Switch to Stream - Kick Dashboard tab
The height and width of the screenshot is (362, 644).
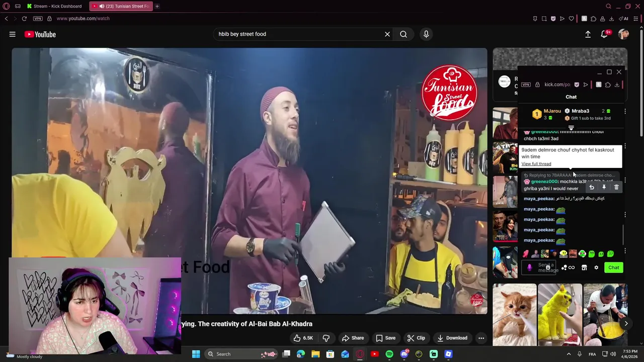[55, 6]
